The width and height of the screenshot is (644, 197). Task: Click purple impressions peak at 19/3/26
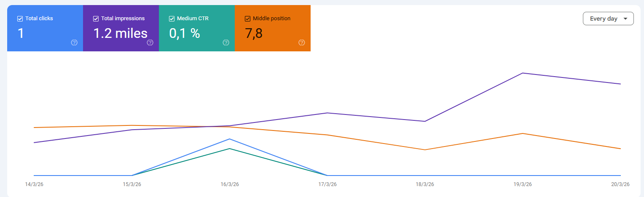(x=523, y=73)
